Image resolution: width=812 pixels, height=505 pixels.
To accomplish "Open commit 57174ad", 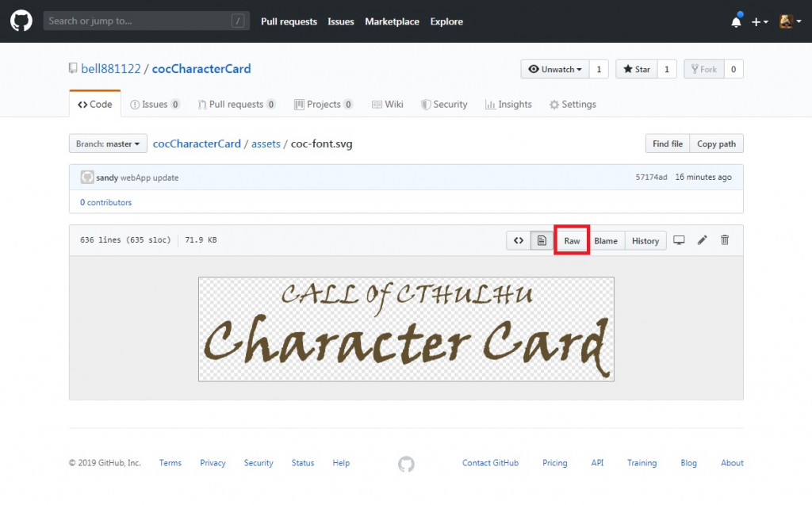I will click(651, 177).
